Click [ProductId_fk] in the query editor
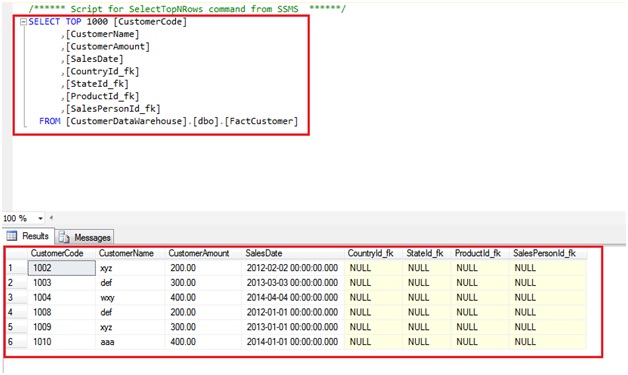The height and width of the screenshot is (375, 628). (103, 96)
